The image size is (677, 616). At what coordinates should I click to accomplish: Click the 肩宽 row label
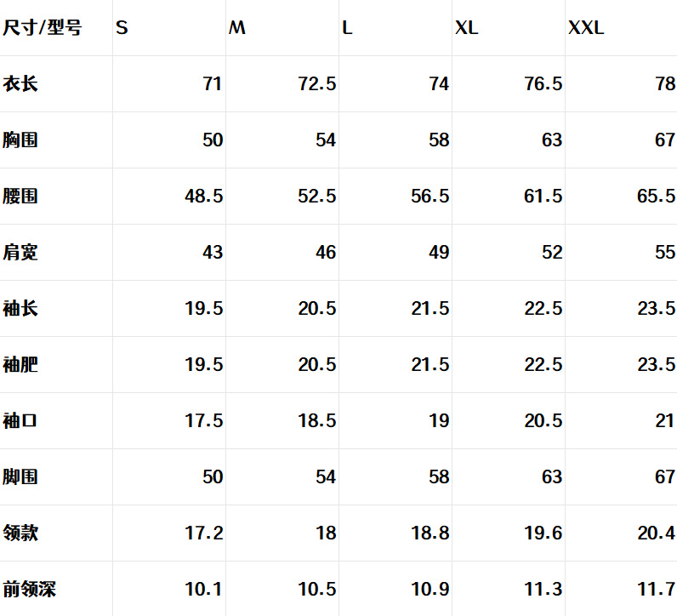(20, 253)
